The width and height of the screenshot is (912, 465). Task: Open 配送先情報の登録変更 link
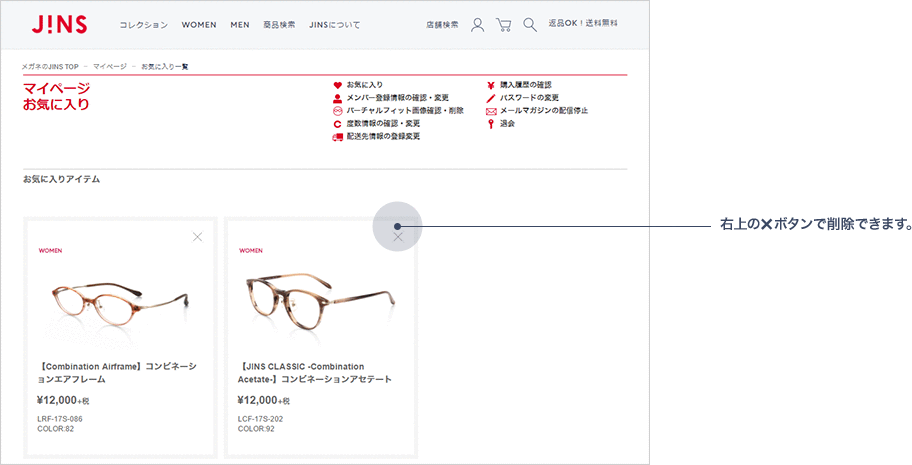(x=383, y=136)
